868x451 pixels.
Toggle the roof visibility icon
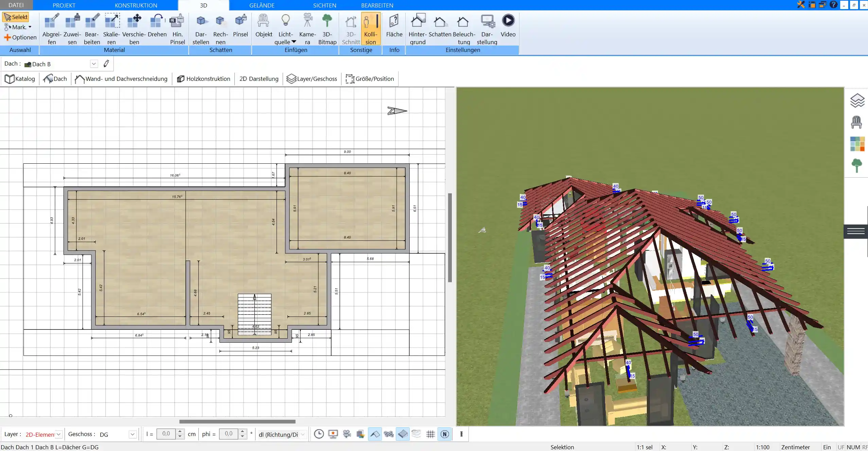tap(375, 434)
